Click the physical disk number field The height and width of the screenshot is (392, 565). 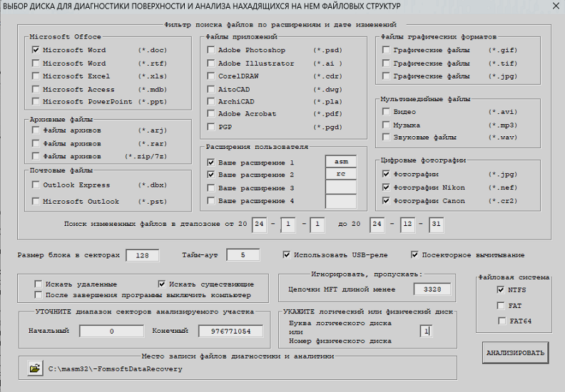coord(426,331)
